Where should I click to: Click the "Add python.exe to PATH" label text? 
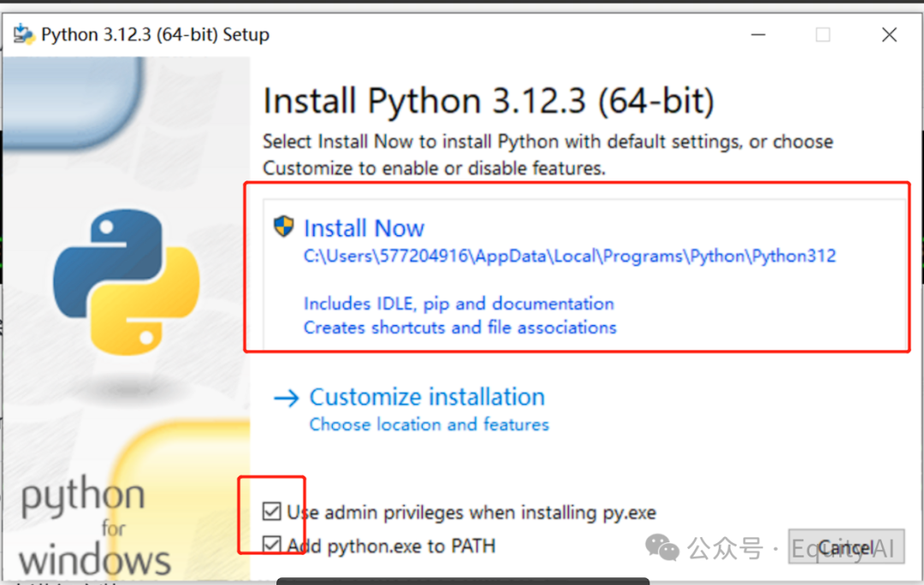(x=391, y=546)
